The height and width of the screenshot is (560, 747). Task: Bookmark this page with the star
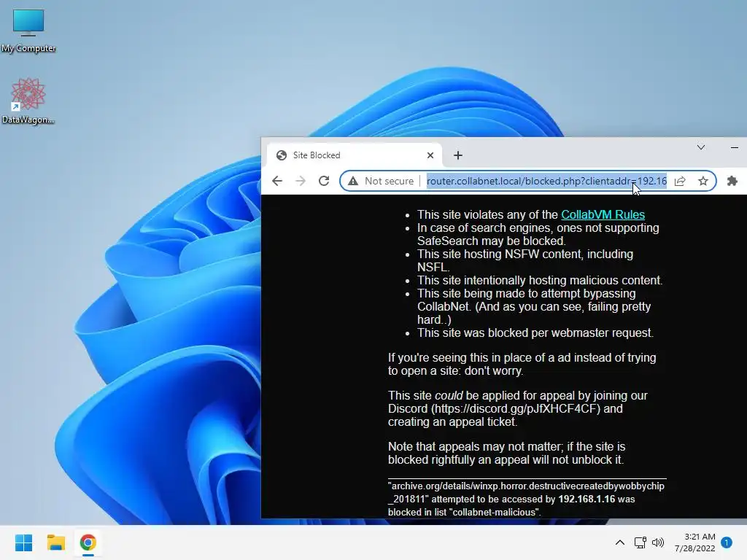(x=703, y=181)
